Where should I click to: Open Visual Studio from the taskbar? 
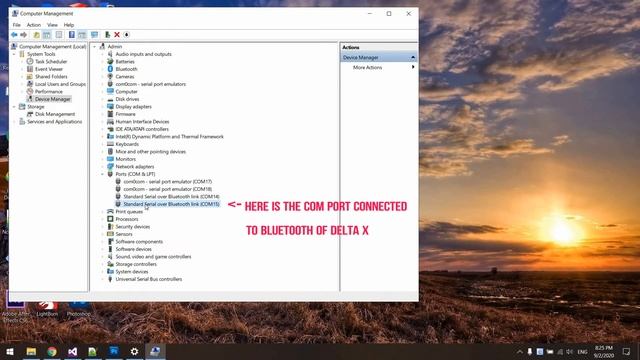[72, 351]
